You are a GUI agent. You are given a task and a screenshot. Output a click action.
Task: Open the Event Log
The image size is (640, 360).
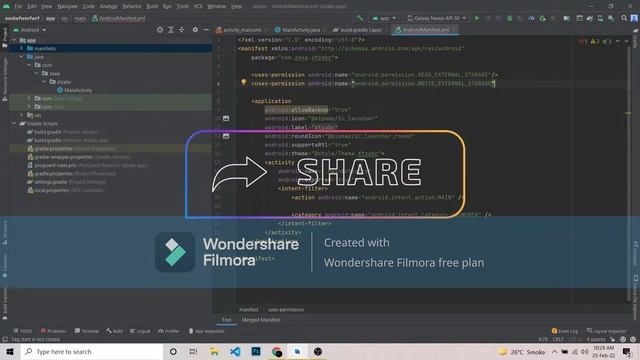[x=565, y=331]
